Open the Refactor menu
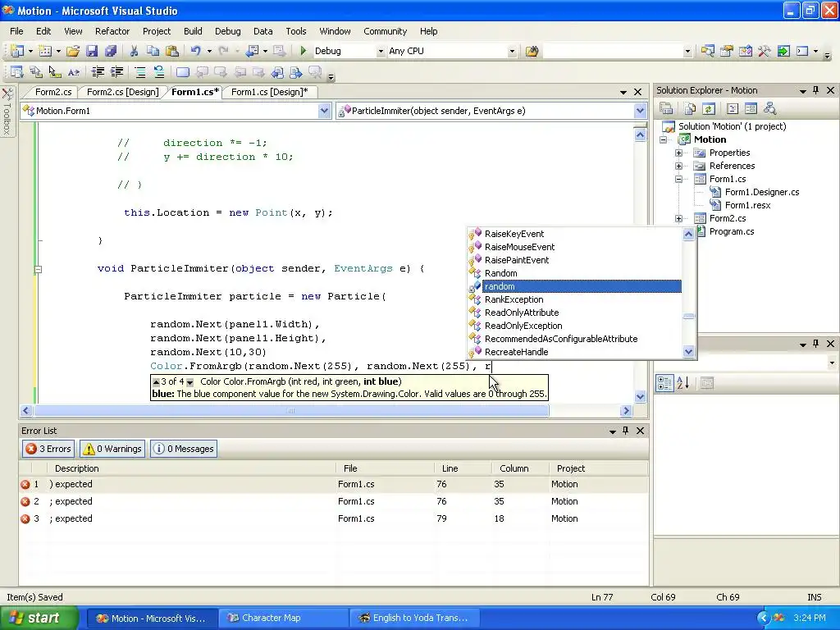 click(x=112, y=31)
